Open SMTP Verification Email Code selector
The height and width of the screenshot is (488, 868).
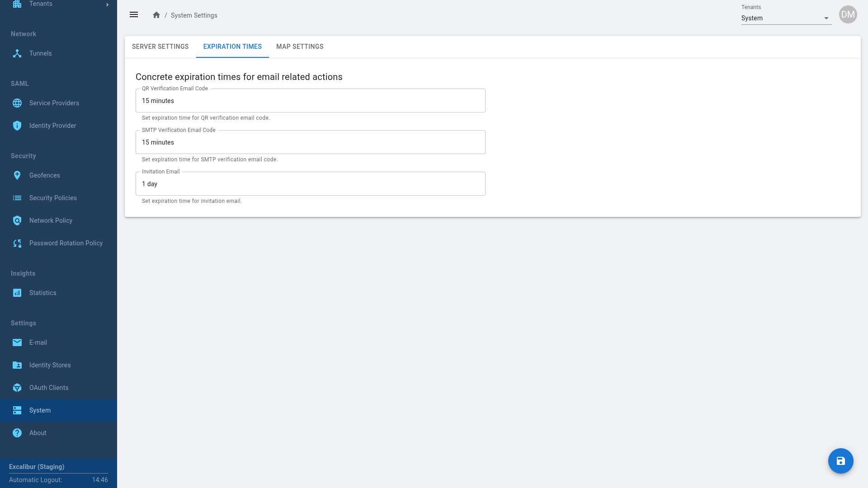click(x=310, y=142)
